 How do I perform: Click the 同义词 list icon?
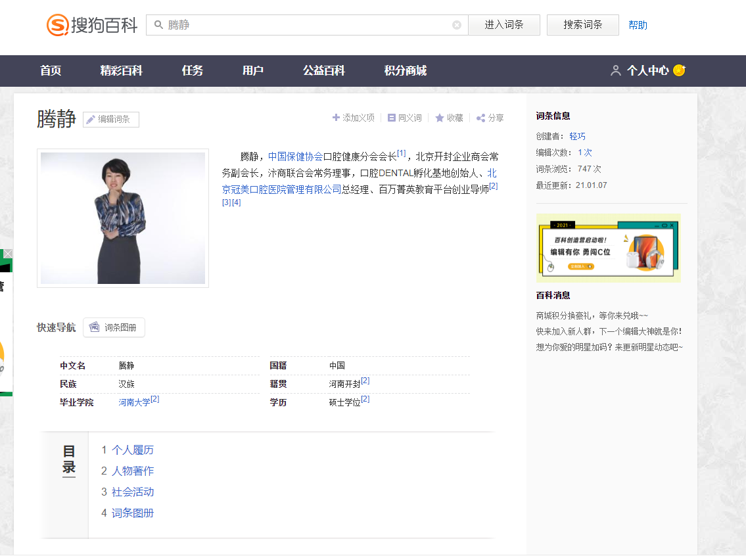point(392,118)
